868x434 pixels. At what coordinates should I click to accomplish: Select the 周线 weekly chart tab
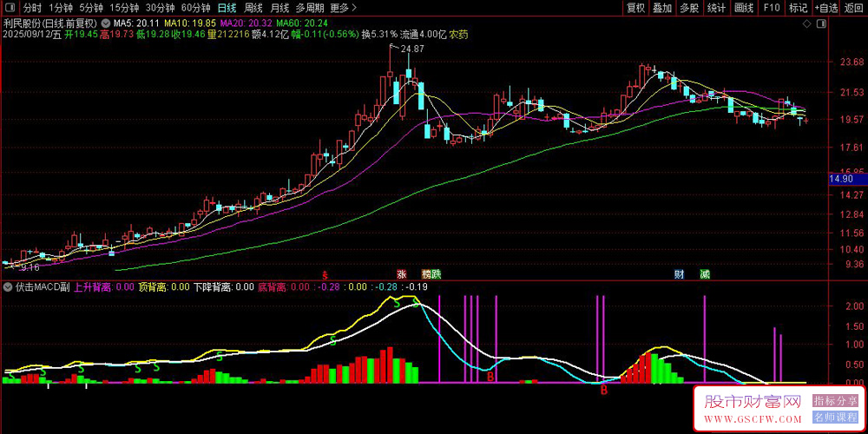(253, 8)
